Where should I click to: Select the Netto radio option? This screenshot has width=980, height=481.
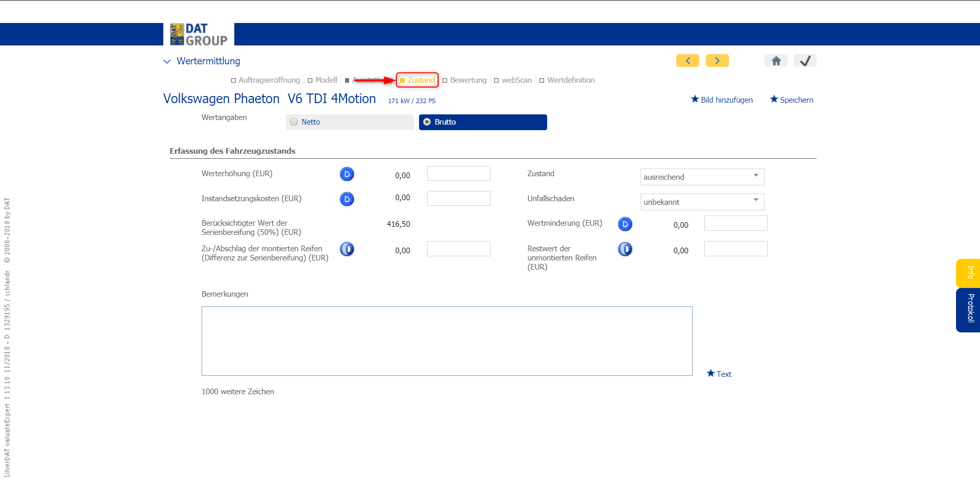(350, 122)
